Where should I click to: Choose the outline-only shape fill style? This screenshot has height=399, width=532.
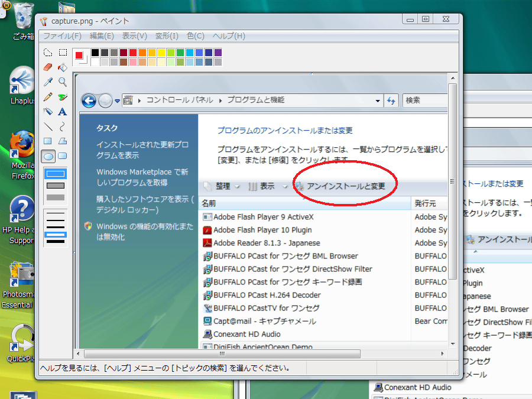(x=56, y=174)
